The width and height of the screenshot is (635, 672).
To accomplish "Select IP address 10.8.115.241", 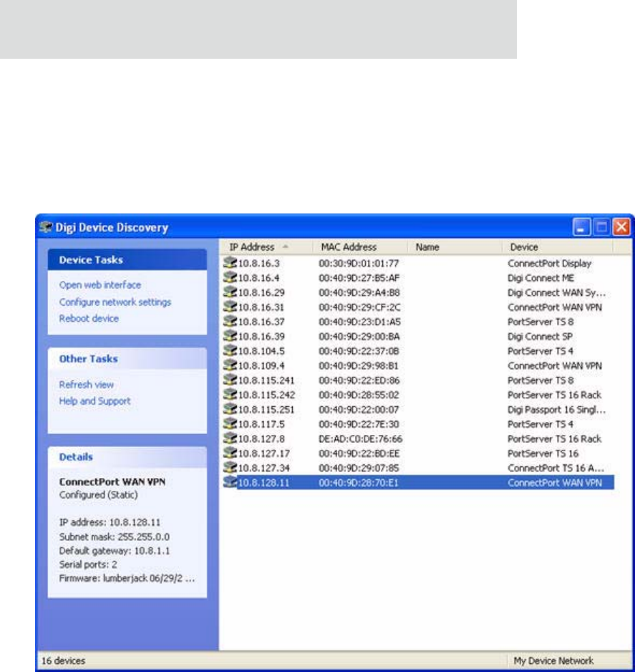I will pyautogui.click(x=266, y=380).
